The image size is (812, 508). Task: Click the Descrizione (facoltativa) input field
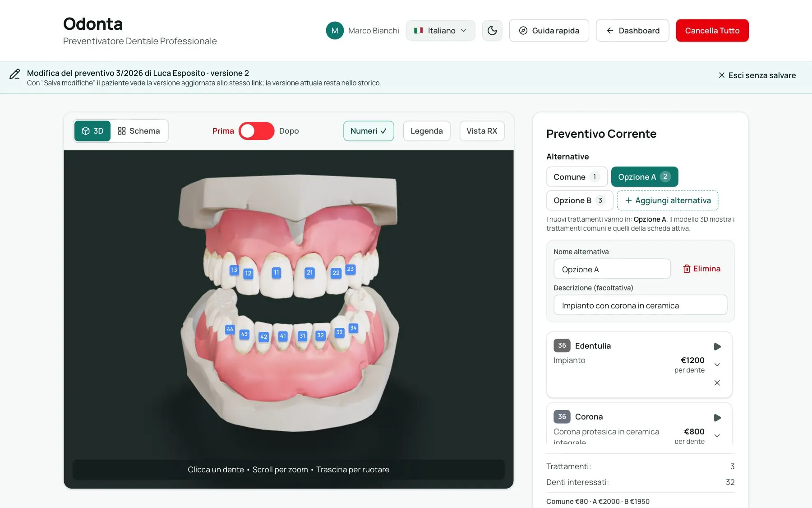click(640, 305)
